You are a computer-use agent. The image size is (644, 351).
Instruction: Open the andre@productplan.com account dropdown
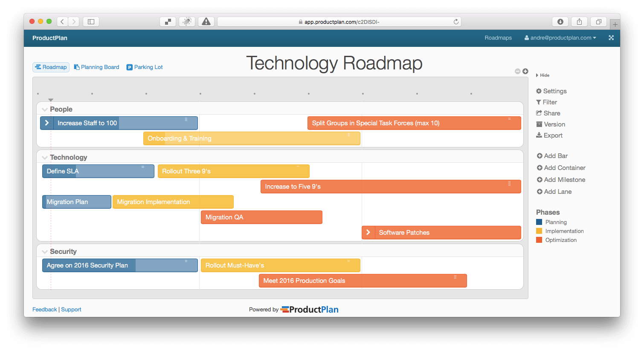[560, 37]
